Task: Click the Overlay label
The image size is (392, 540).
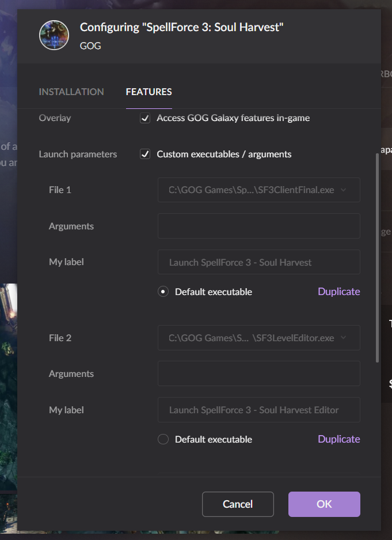Action: (x=55, y=118)
